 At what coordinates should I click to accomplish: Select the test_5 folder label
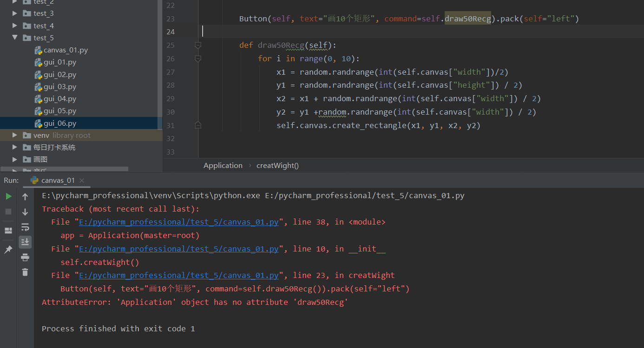(44, 38)
